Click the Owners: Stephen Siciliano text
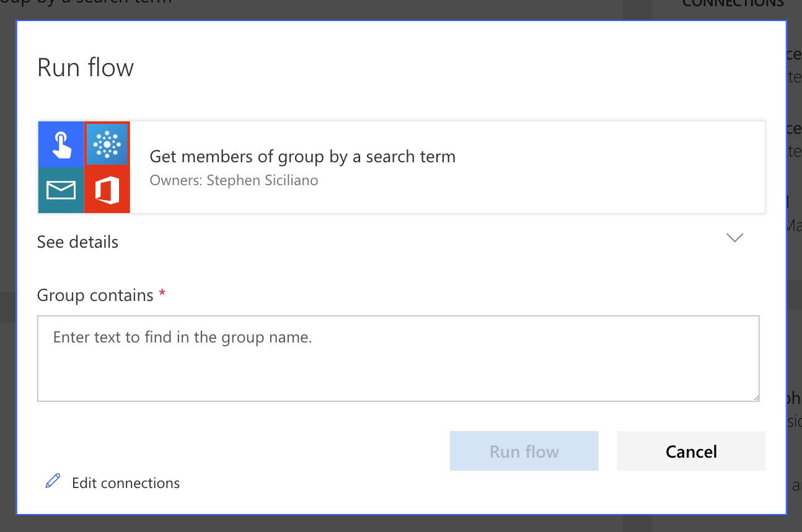This screenshot has height=532, width=802. click(234, 180)
